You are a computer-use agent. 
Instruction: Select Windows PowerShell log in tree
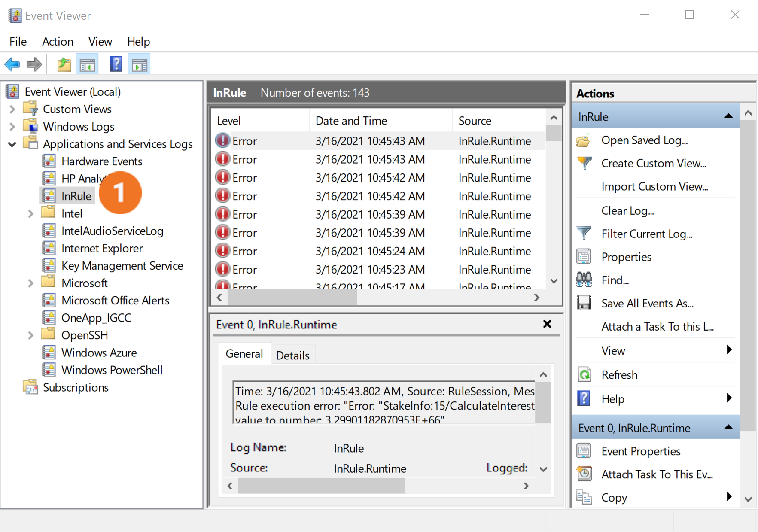tap(112, 370)
